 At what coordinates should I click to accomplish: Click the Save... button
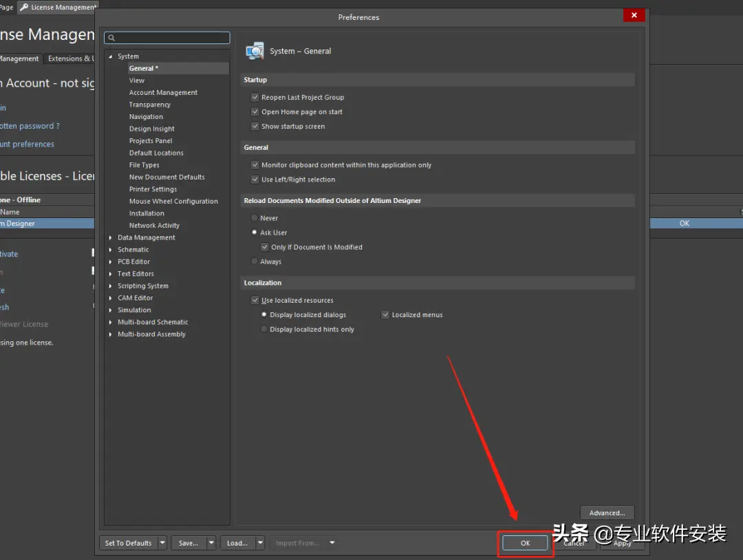[189, 543]
